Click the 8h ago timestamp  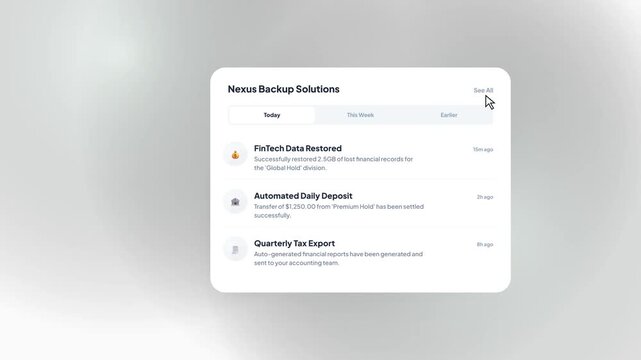point(485,244)
